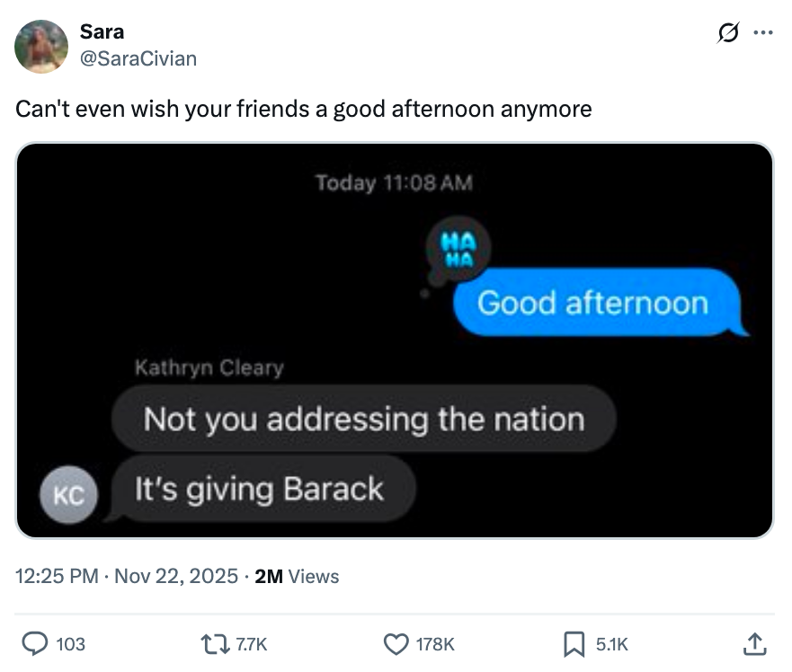The width and height of the screenshot is (792, 672).
Task: Click the display name Sara
Action: click(x=102, y=31)
